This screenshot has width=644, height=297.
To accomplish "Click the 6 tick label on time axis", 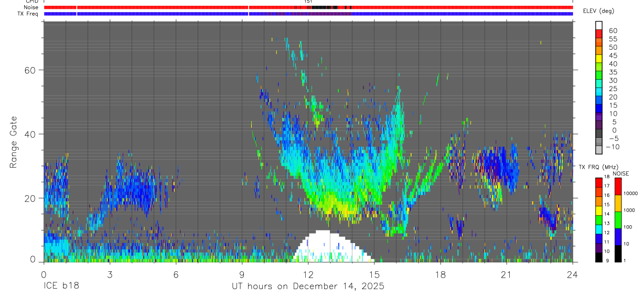I will click(x=176, y=275).
